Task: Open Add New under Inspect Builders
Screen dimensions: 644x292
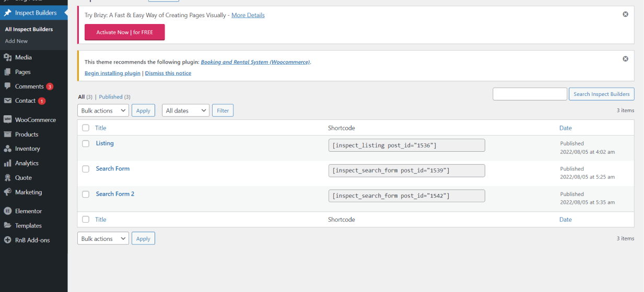Action: click(16, 41)
